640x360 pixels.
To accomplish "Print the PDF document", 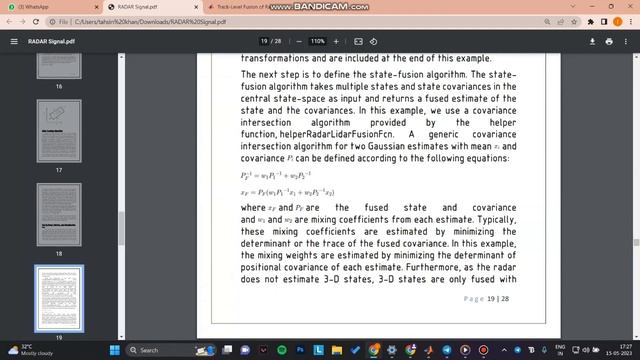I will tap(609, 41).
